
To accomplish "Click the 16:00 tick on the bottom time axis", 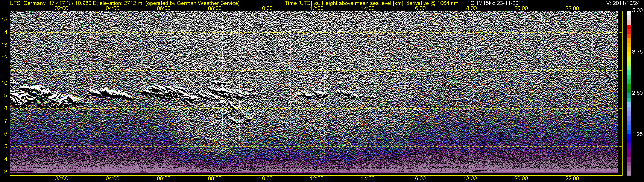I will [x=419, y=179].
